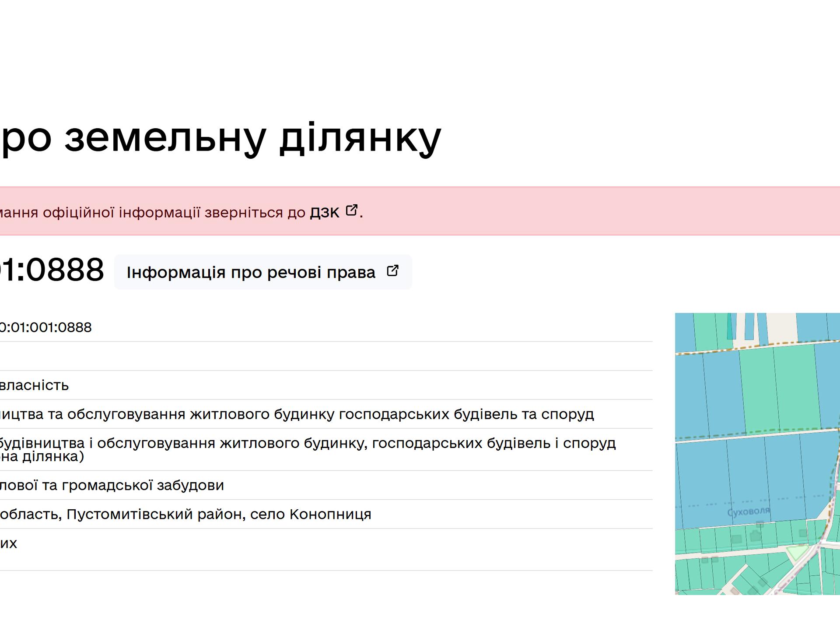Viewport: 840px width, 630px height.
Task: Click the Суховоля label on the map
Action: (748, 511)
